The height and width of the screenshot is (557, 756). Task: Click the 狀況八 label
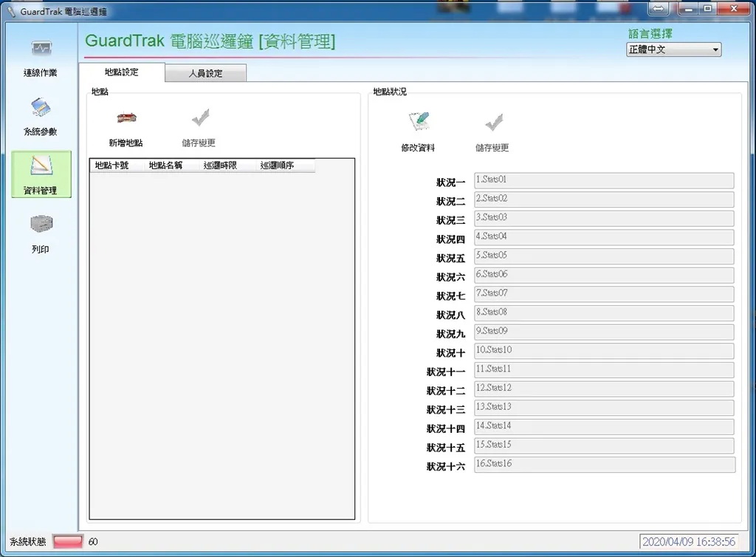pyautogui.click(x=451, y=315)
